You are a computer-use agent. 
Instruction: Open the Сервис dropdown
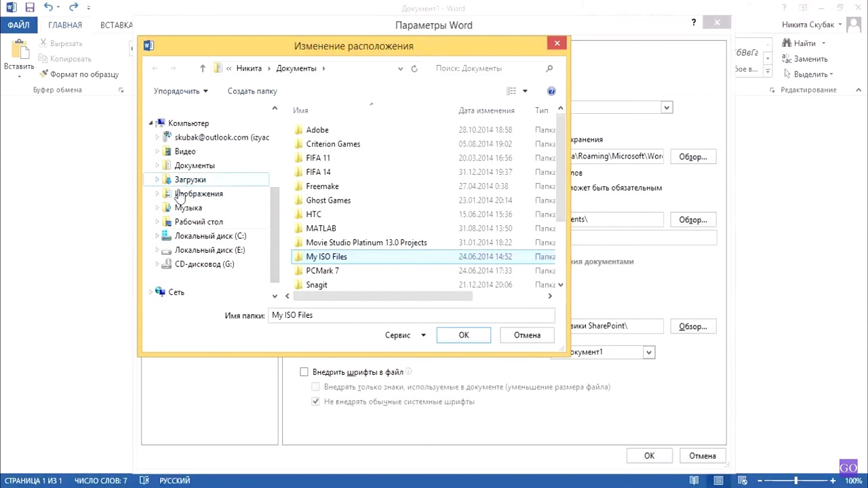405,335
